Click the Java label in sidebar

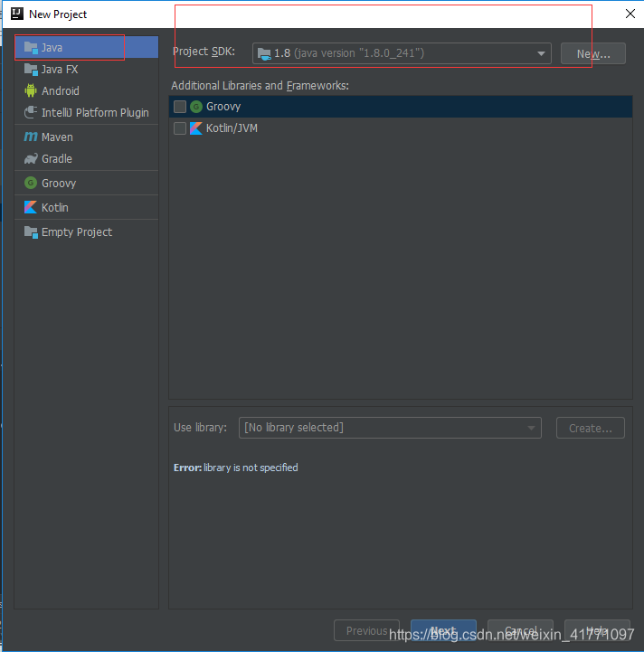coord(52,48)
